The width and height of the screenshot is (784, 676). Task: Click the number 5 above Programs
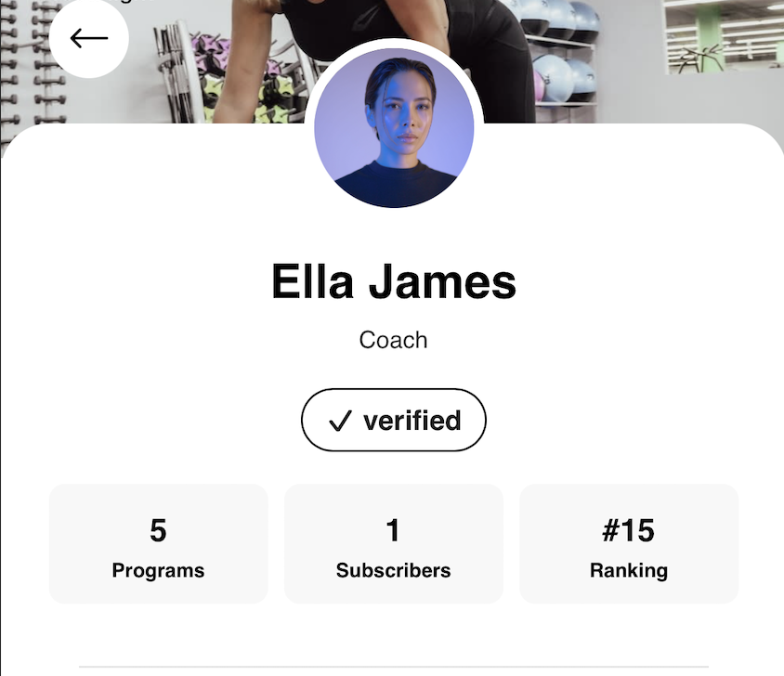click(158, 530)
